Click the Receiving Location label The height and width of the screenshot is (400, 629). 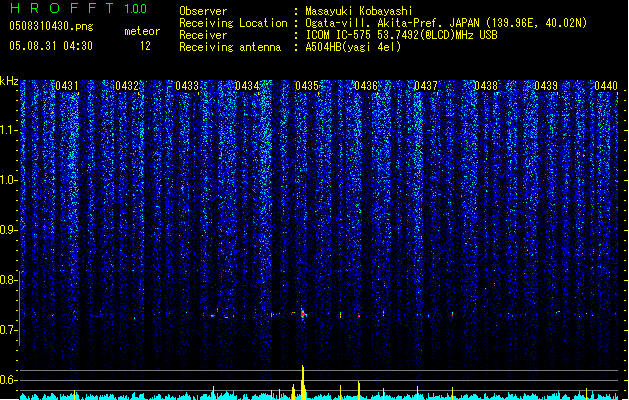click(233, 23)
